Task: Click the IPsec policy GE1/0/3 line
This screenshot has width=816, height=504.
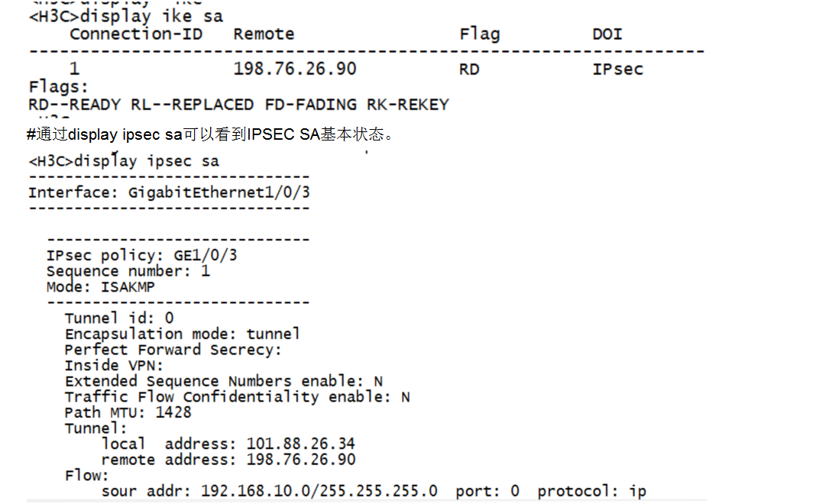Action: (141, 255)
